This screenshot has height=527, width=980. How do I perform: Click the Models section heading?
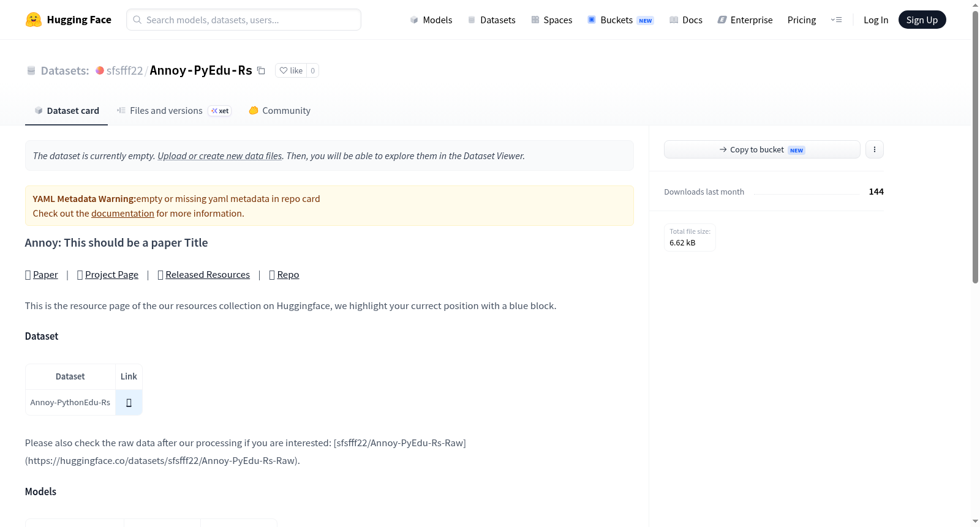tap(40, 491)
